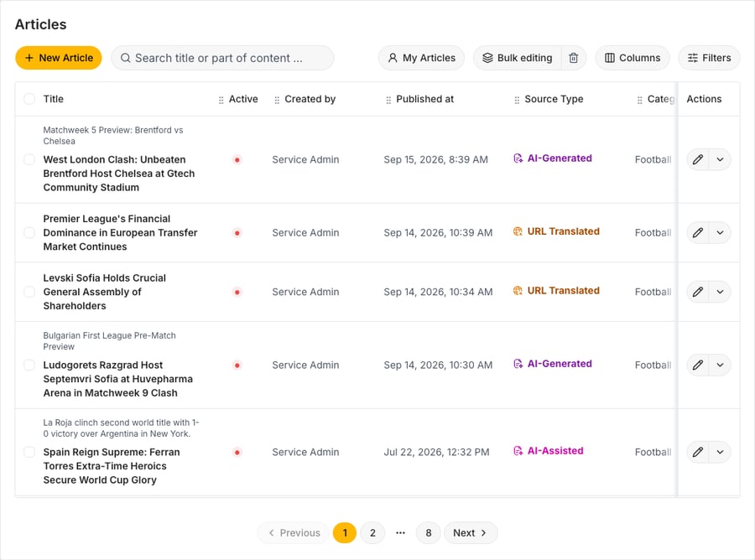Click the AI-Assisted icon in Spain Reign Supreme row
755x560 pixels.
(518, 451)
